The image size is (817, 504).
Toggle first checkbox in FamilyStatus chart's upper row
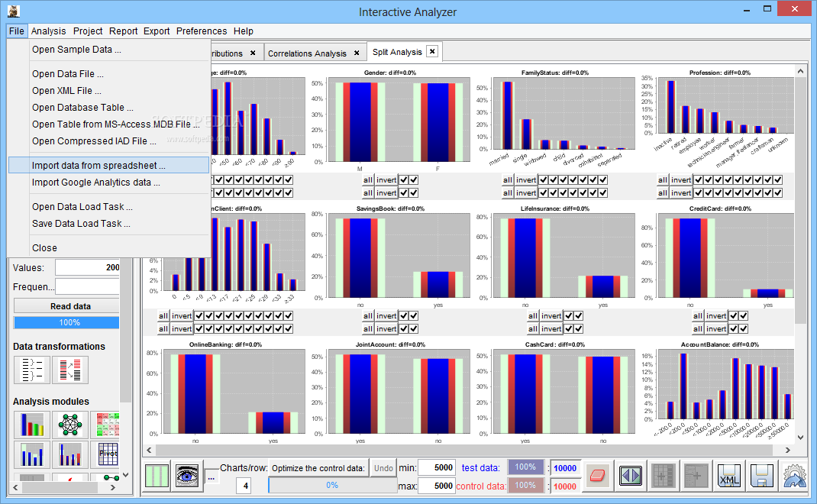click(544, 179)
